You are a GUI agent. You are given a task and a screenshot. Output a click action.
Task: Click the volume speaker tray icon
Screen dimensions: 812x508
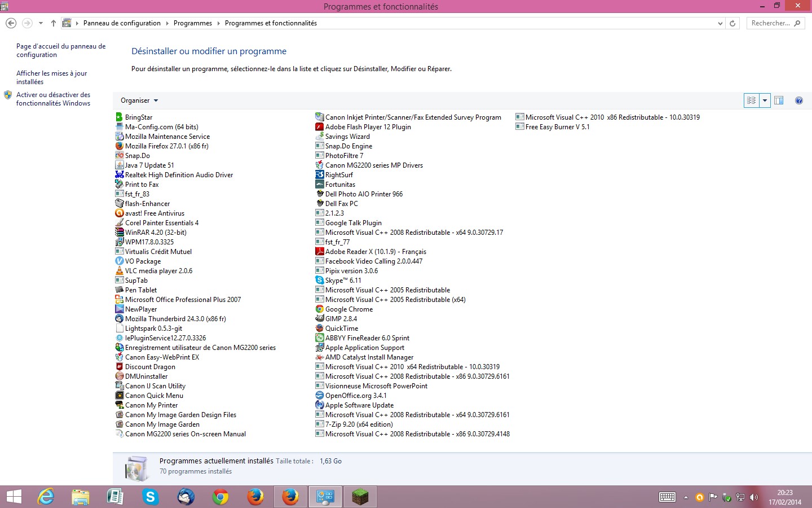[754, 497]
